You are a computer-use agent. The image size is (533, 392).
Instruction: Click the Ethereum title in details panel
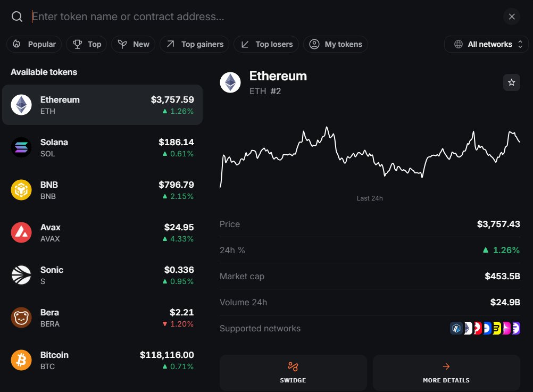coord(278,76)
